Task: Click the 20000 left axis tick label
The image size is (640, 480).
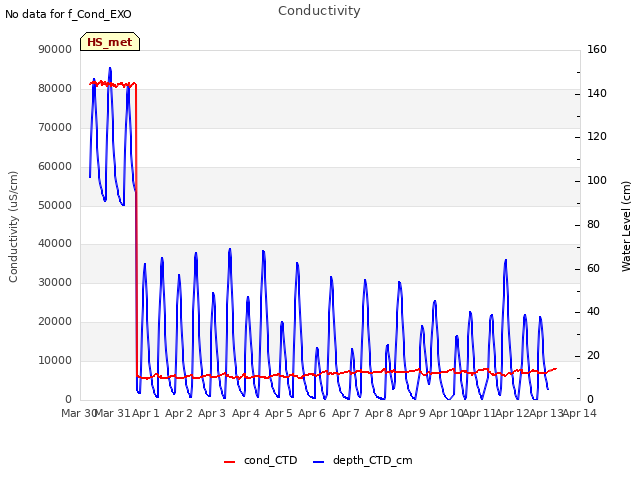Action: point(55,322)
